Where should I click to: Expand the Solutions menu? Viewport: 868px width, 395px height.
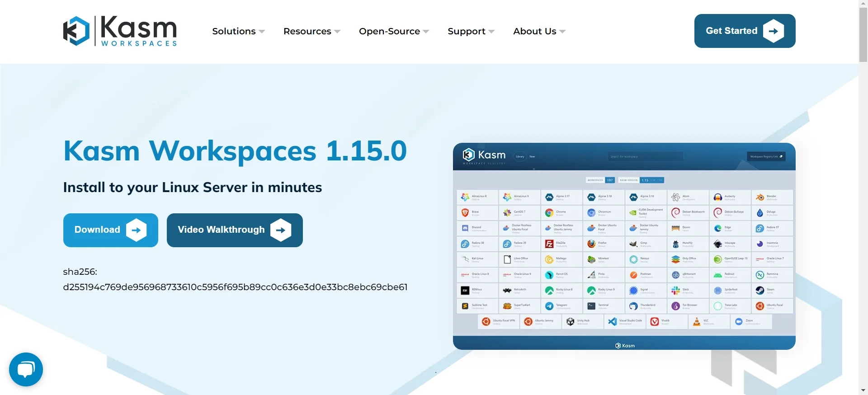click(x=238, y=31)
